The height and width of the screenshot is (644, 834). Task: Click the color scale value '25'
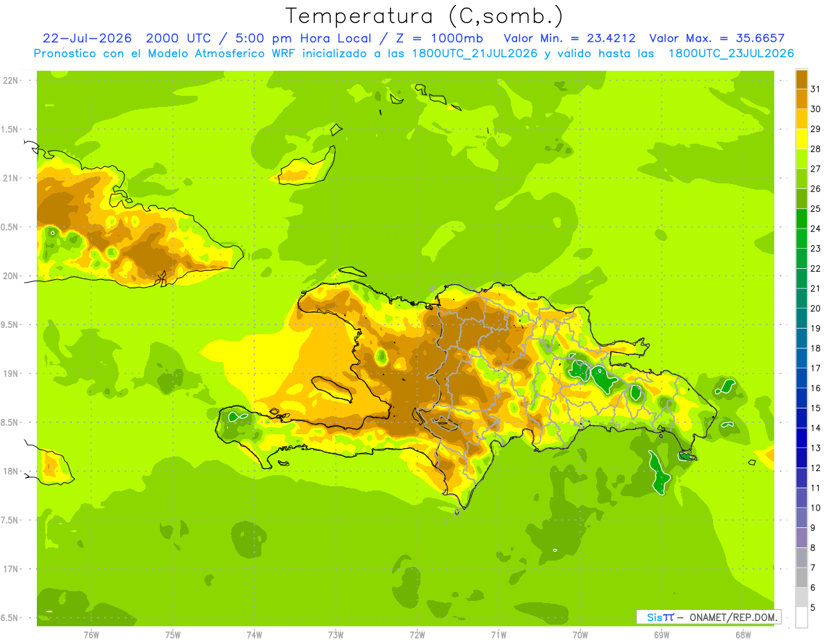click(816, 208)
